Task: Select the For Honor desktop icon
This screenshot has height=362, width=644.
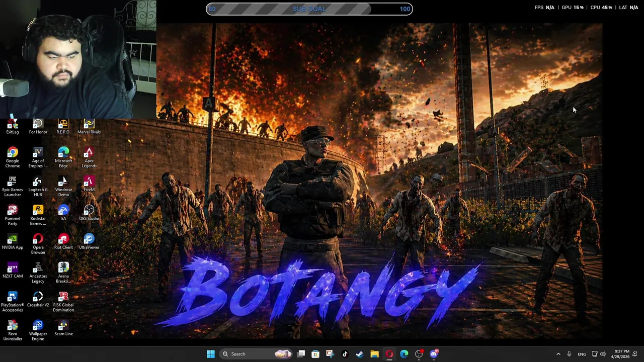Action: [38, 127]
